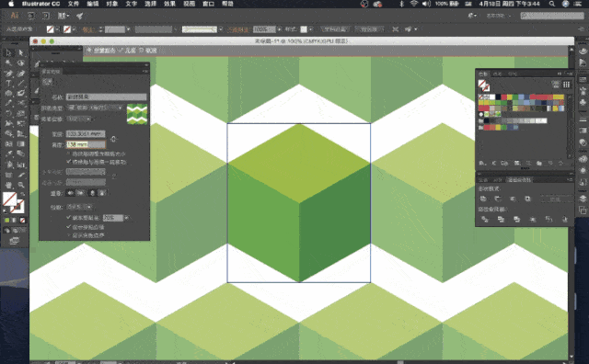Toggle the dim copies checkbox
The height and width of the screenshot is (364, 589).
[68, 217]
